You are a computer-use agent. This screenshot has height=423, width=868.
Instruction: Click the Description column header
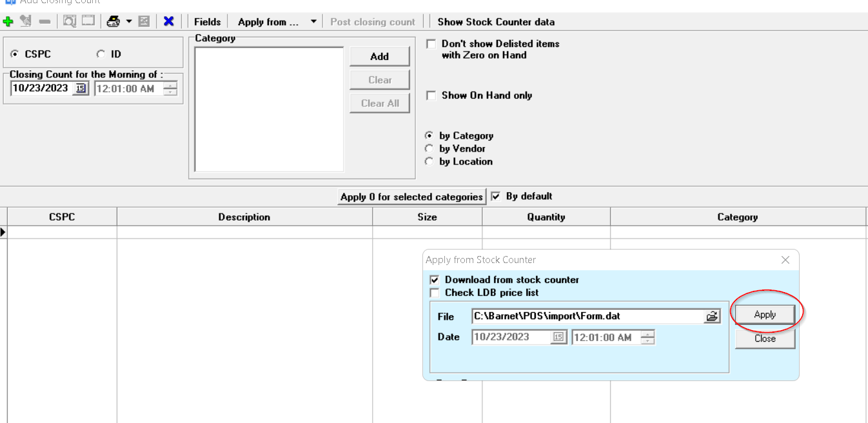(x=244, y=217)
